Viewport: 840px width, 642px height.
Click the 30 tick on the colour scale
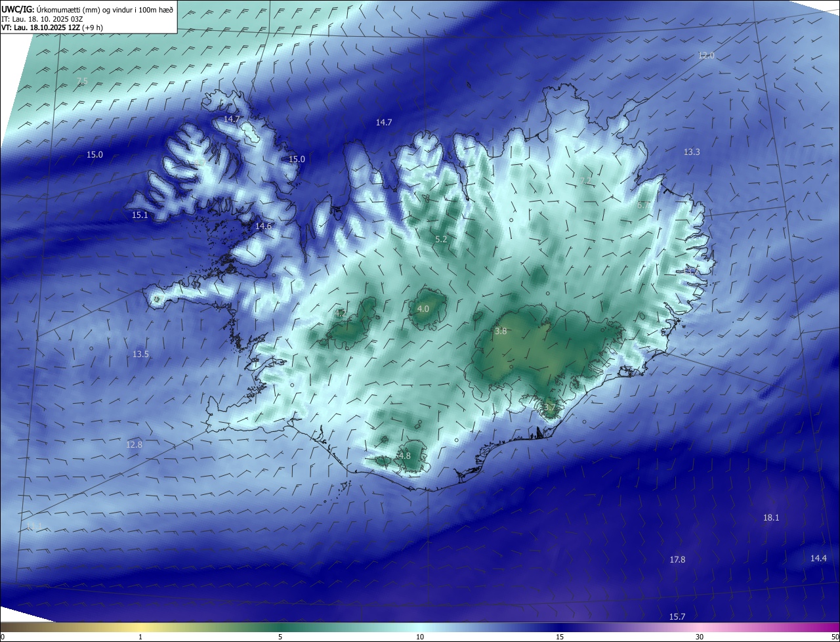(x=700, y=637)
